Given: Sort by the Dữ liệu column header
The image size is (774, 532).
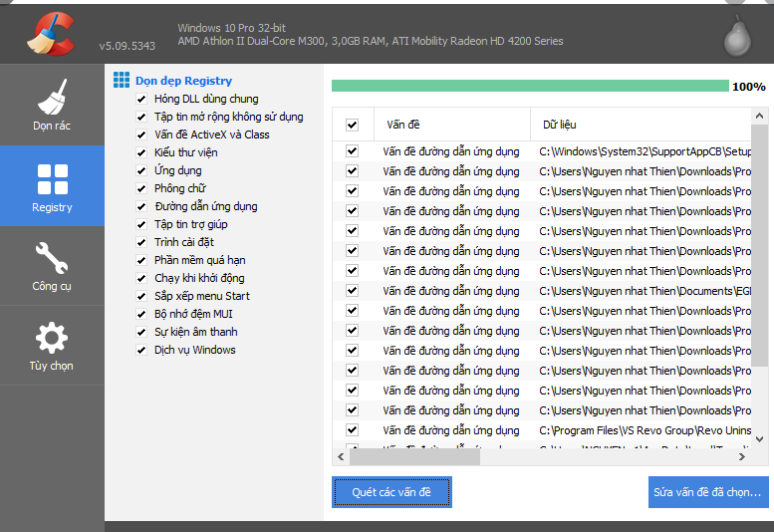Looking at the screenshot, I should pos(641,125).
